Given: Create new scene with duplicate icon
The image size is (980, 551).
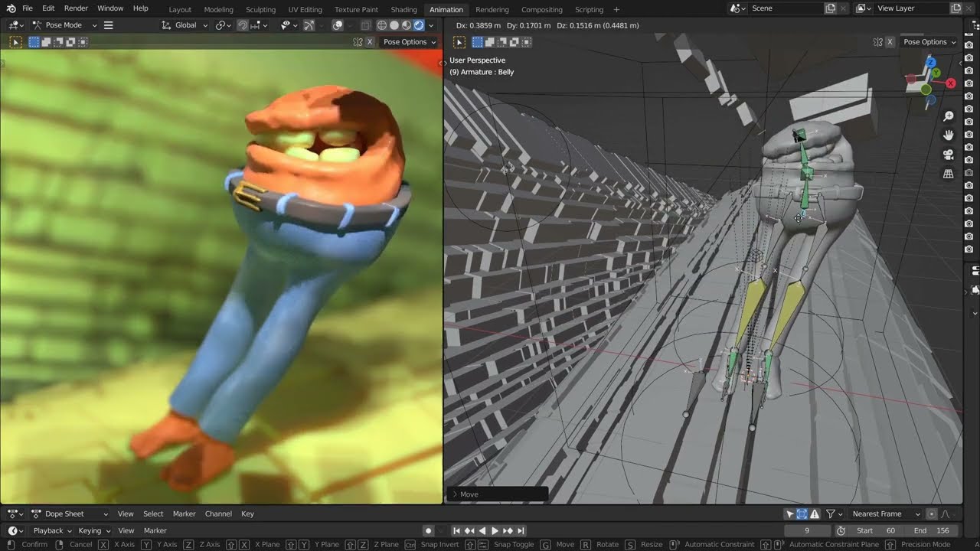Looking at the screenshot, I should pos(831,8).
